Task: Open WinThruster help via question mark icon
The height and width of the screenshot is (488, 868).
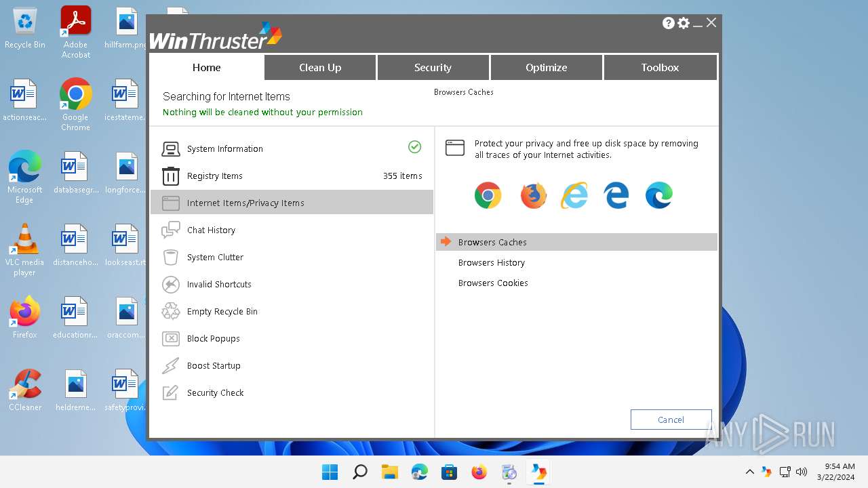Action: (x=669, y=23)
